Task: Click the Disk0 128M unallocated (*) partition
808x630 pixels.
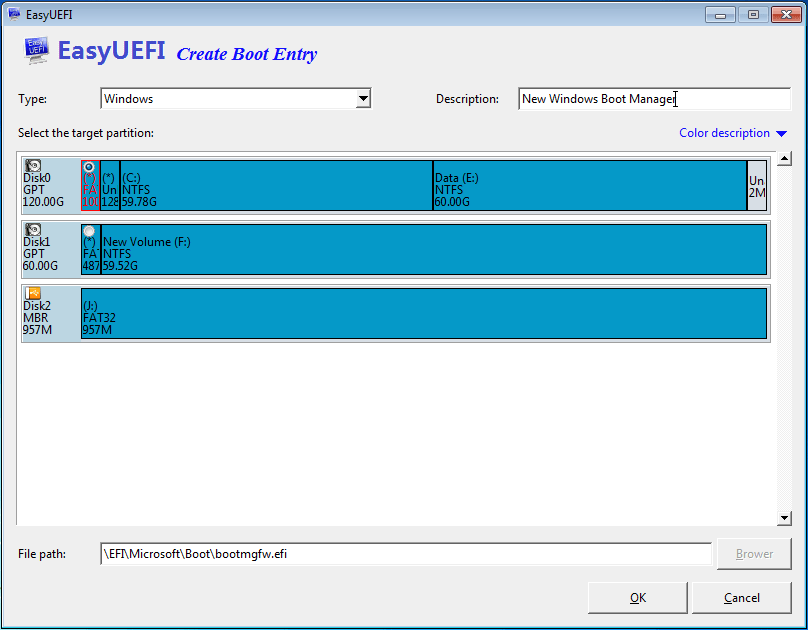Action: [110, 185]
